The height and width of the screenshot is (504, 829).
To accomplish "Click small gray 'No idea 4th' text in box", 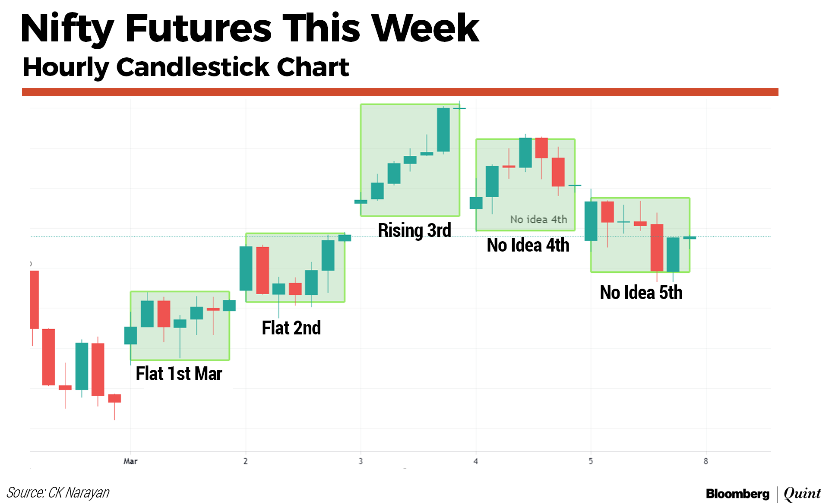I will (538, 219).
